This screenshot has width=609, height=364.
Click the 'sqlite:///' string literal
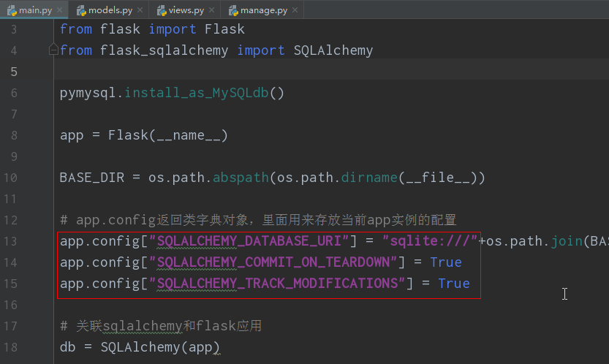point(430,241)
